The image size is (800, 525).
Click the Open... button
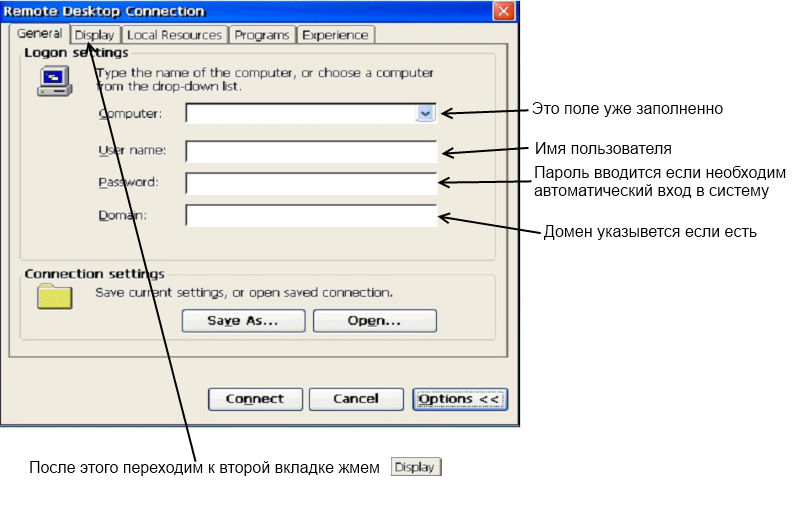click(374, 320)
